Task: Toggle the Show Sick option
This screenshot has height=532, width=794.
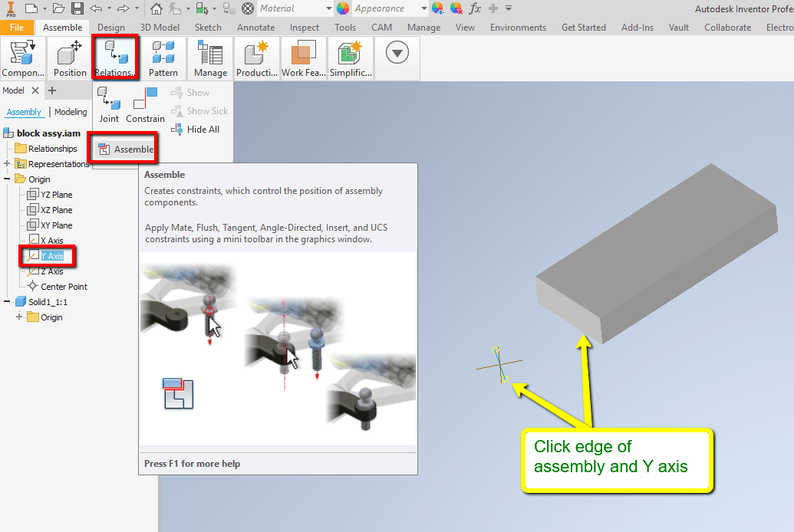Action: point(199,110)
